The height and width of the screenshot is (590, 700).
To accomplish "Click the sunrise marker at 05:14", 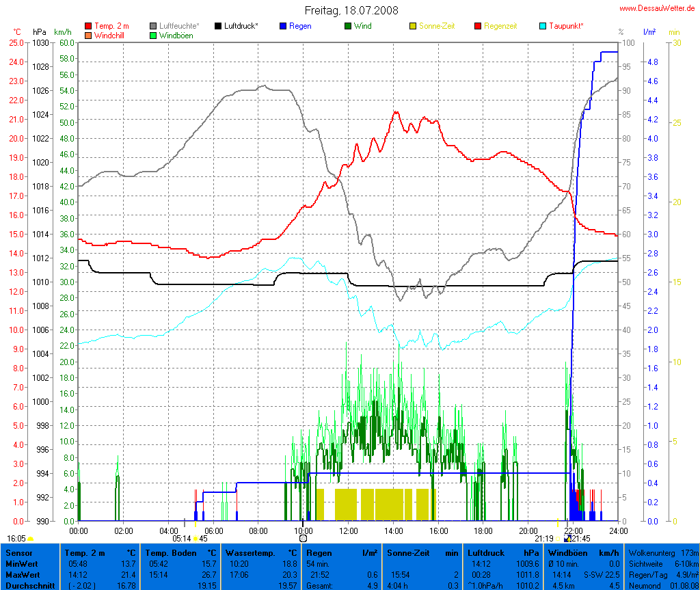I will [196, 538].
